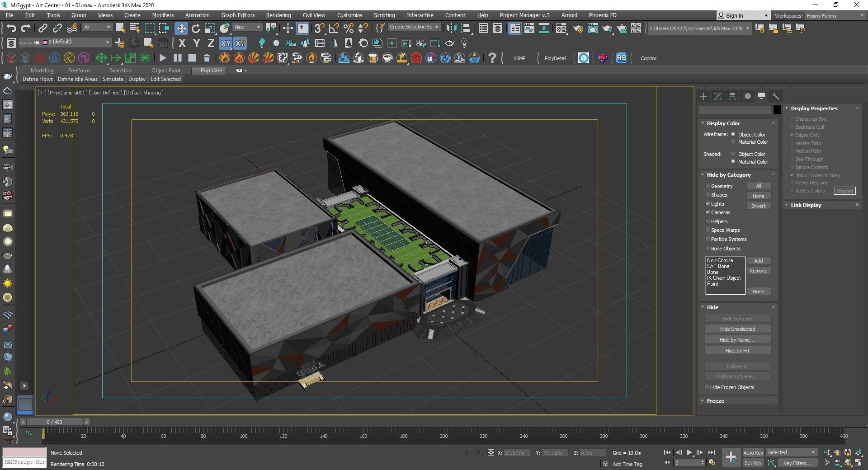868x470 pixels.
Task: Click the MAXScript Mini listener field
Action: (x=24, y=462)
